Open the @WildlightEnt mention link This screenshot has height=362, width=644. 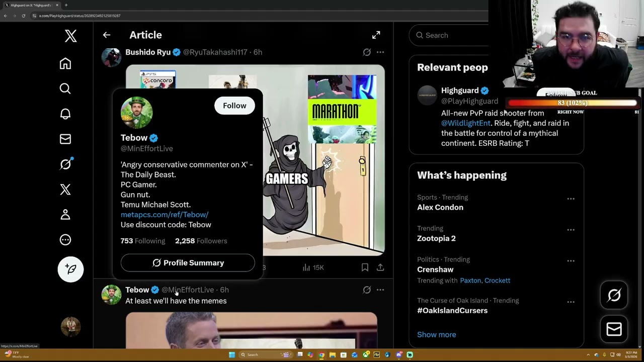click(466, 123)
